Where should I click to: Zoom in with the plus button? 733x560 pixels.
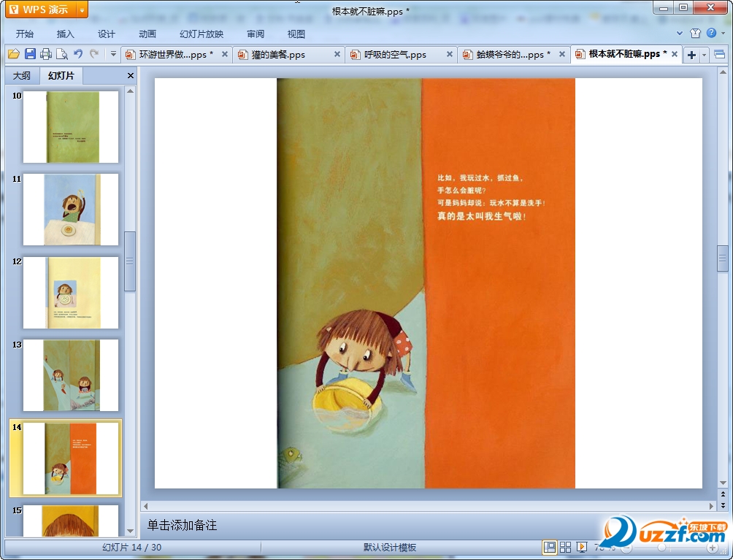click(x=713, y=548)
